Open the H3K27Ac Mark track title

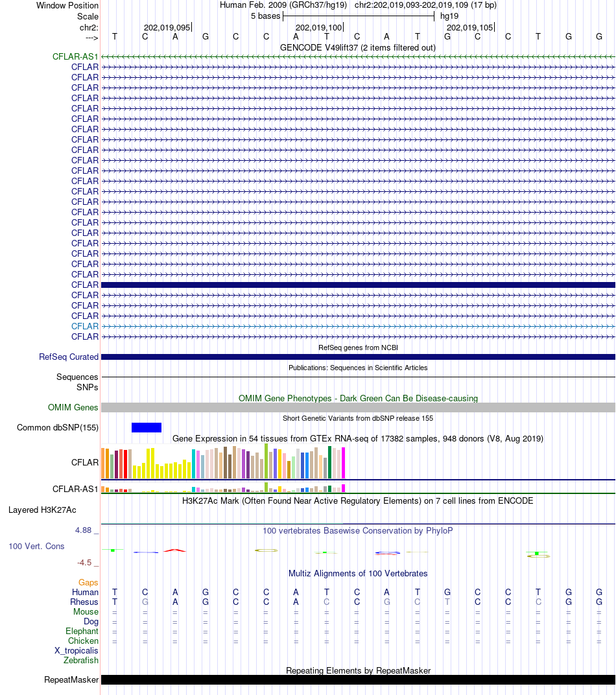358,501
